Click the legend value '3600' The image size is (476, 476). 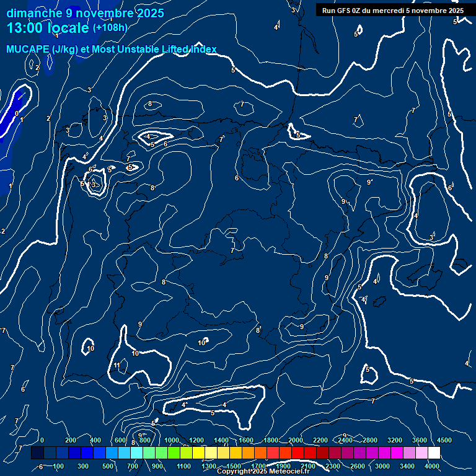420,440
